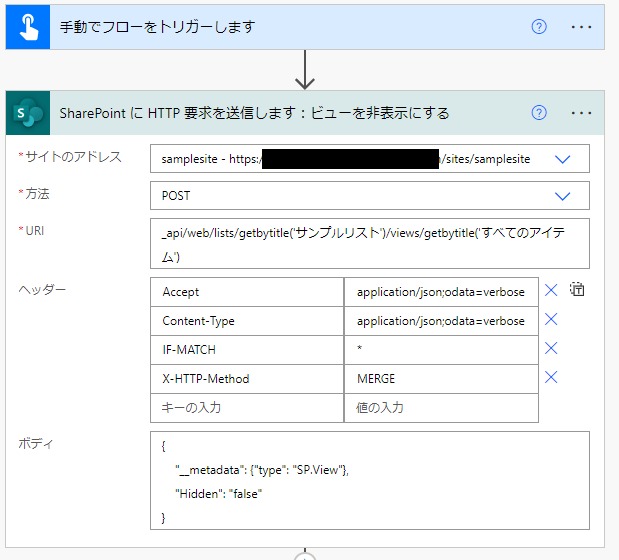The image size is (619, 560).
Task: Click the Accept header key field
Action: point(247,292)
